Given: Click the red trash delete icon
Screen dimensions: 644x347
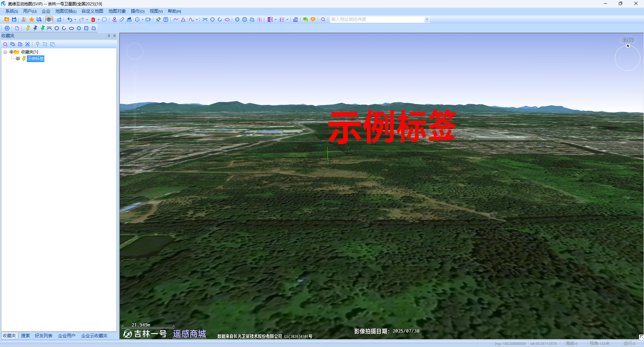Looking at the screenshot, I should [x=93, y=19].
